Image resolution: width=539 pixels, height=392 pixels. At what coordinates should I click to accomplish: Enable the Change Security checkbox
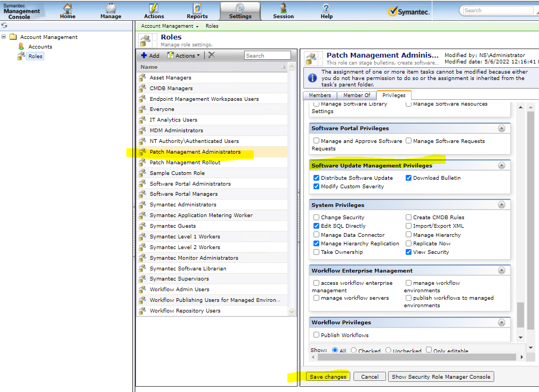click(317, 218)
